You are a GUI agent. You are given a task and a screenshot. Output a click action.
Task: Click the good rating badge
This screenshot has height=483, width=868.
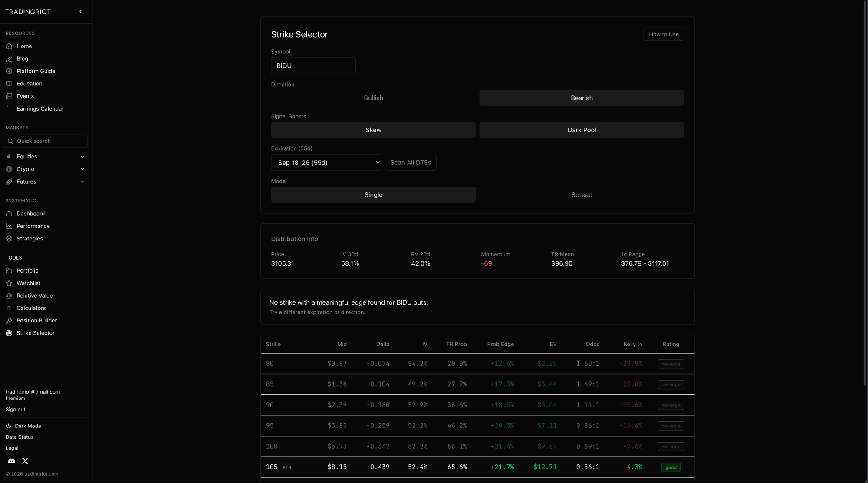pos(671,467)
